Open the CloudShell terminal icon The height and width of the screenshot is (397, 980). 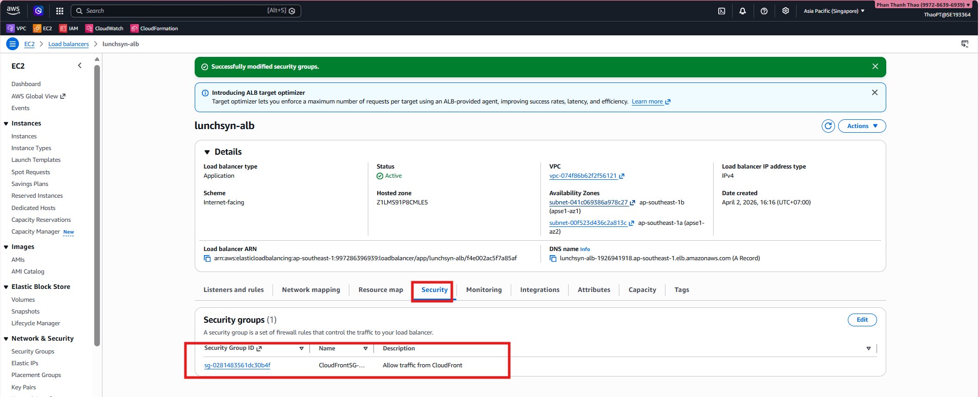click(x=721, y=11)
